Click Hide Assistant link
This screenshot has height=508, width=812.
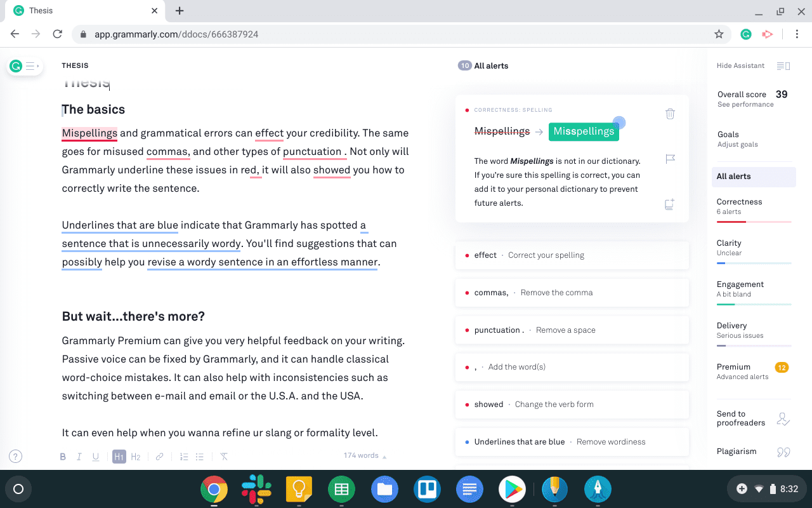[x=740, y=66]
